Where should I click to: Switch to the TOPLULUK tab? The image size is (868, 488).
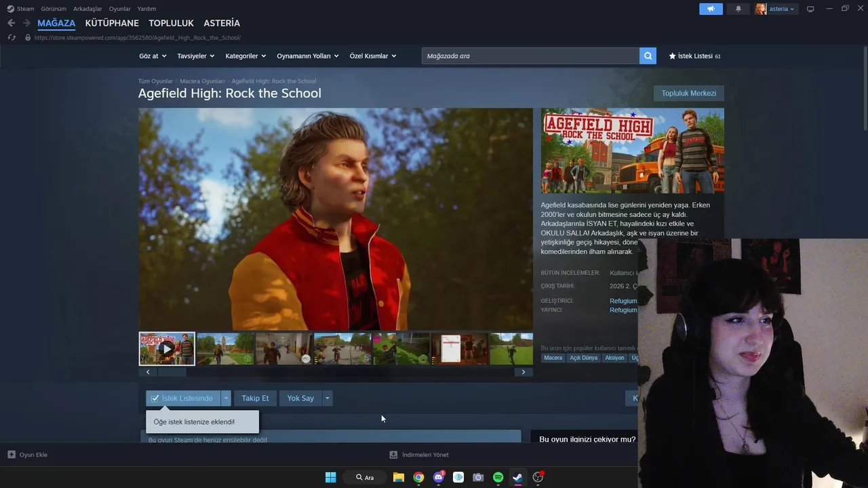[x=172, y=23]
